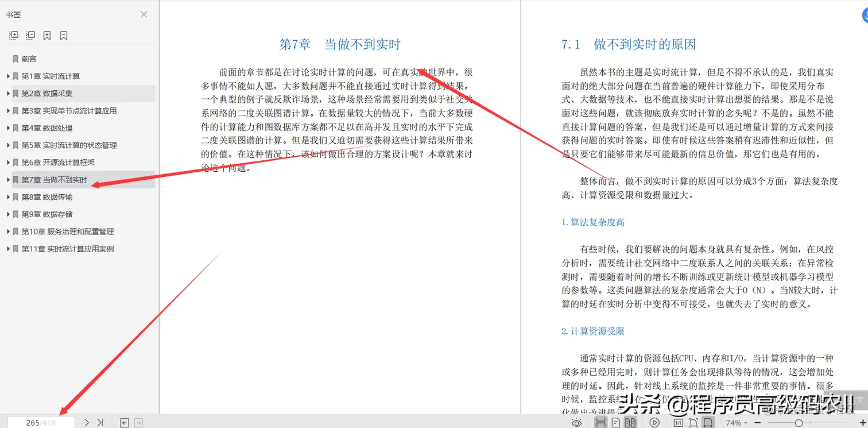
Task: Toggle the two-page facing view
Action: (x=631, y=422)
